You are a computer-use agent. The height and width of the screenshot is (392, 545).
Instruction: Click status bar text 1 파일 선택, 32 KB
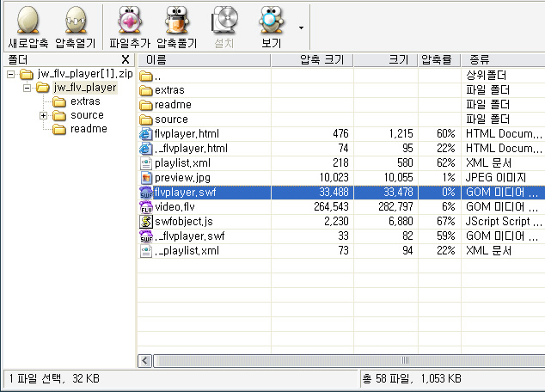tap(54, 378)
